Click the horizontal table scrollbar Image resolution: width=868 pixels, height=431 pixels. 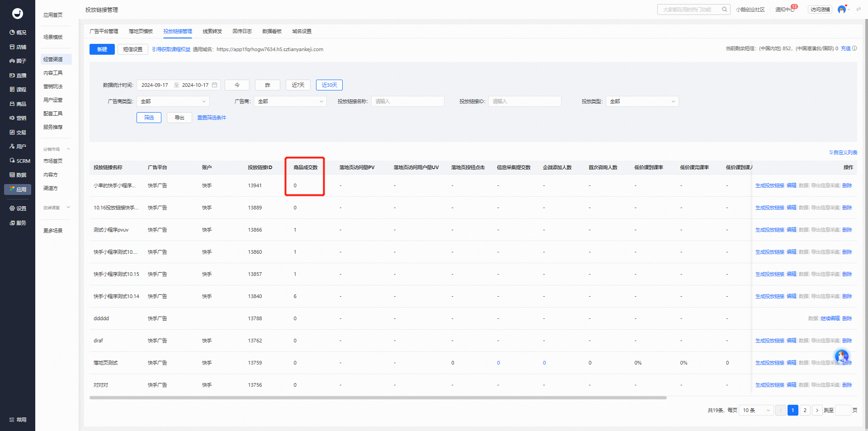point(378,398)
